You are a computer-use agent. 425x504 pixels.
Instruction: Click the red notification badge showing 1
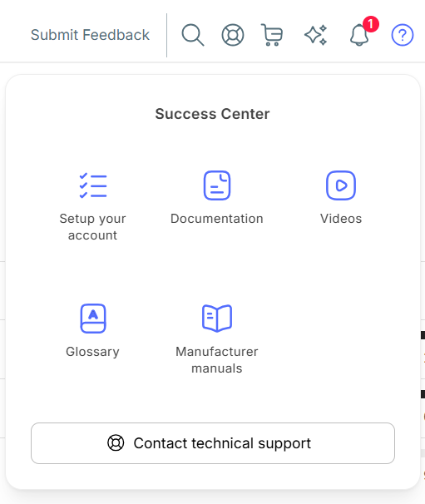(x=371, y=24)
